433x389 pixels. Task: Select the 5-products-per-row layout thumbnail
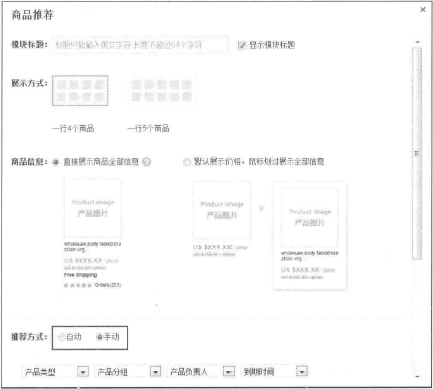[x=161, y=91]
